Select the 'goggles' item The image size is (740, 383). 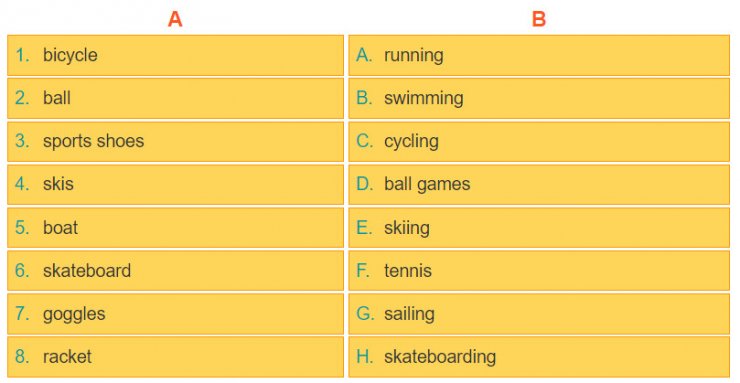(175, 314)
